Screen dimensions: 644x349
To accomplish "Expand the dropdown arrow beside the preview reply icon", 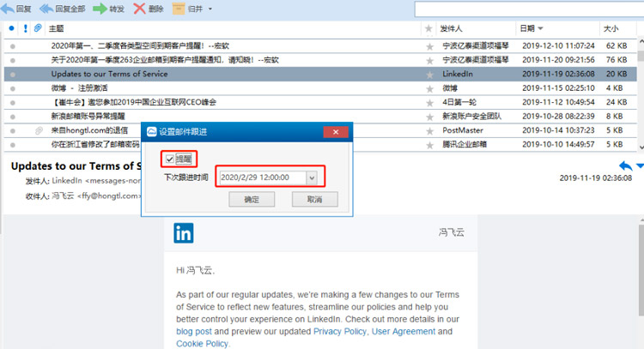I will click(x=640, y=165).
